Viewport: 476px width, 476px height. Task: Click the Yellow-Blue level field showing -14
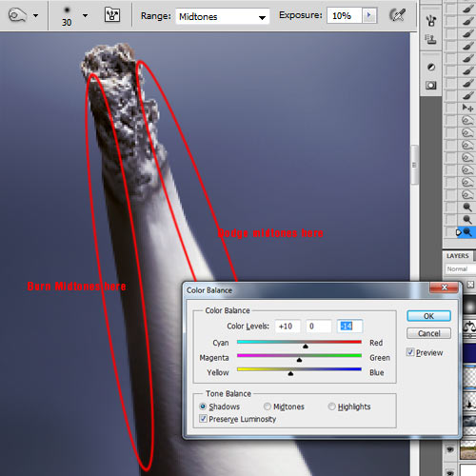pos(349,327)
